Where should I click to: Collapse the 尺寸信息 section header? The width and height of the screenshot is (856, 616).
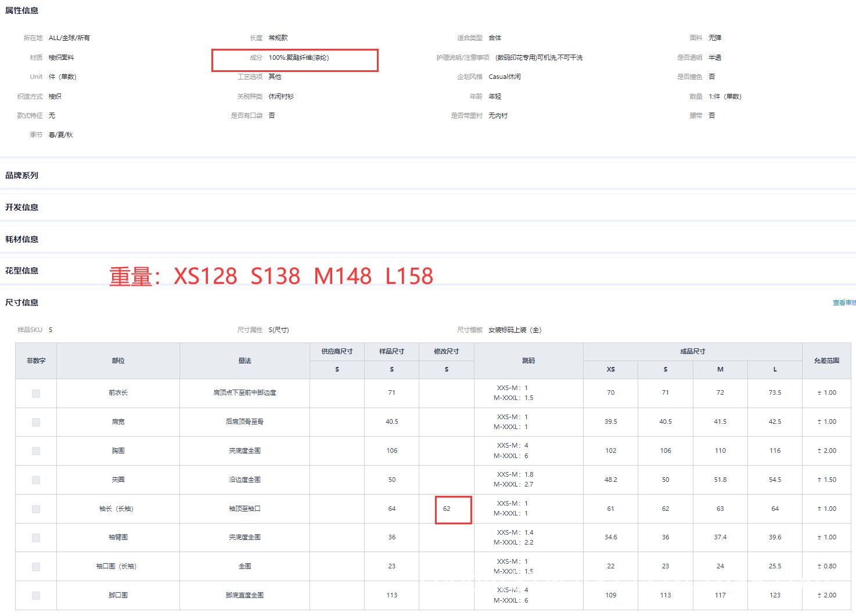(22, 302)
